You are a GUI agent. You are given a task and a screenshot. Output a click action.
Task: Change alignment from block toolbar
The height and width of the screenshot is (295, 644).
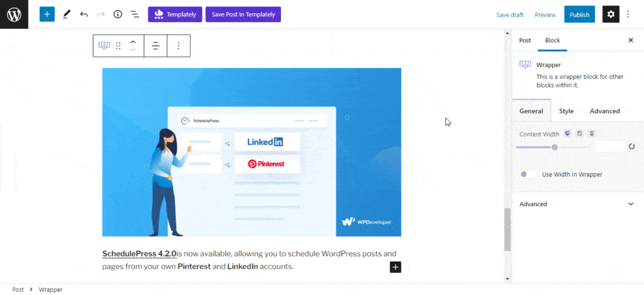click(x=156, y=46)
